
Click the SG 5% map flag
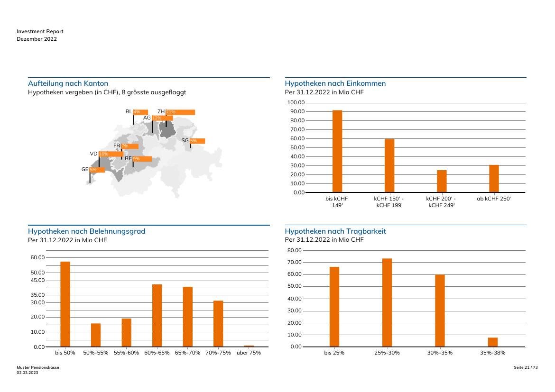197,141
